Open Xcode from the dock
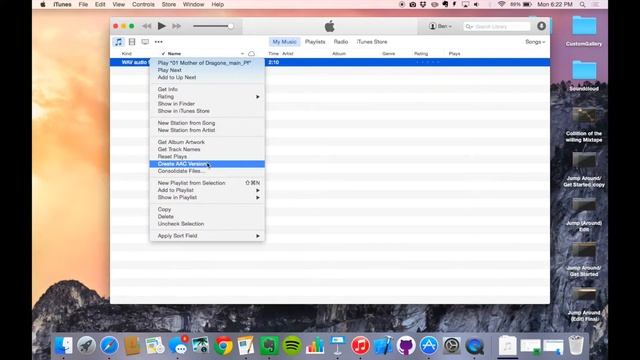This screenshot has height=360, width=640. tap(383, 346)
